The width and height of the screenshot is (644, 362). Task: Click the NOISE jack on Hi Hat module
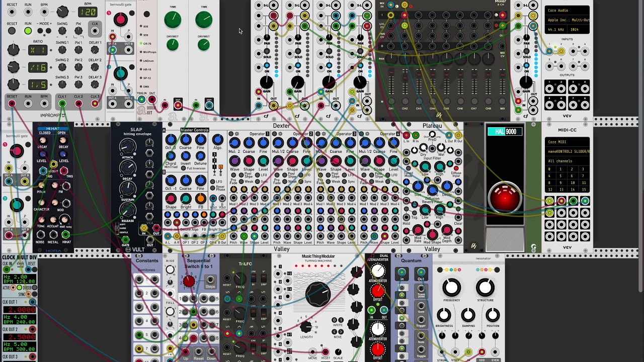click(x=41, y=234)
